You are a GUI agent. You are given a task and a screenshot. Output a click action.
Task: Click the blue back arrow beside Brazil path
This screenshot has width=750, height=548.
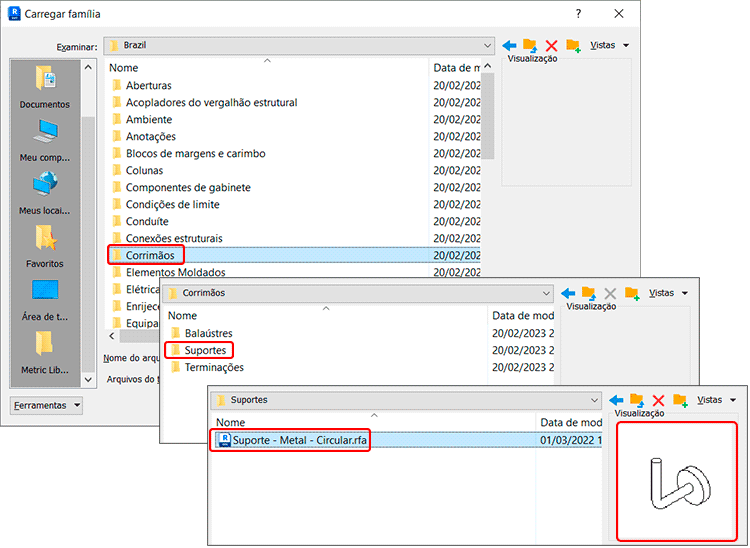point(509,46)
